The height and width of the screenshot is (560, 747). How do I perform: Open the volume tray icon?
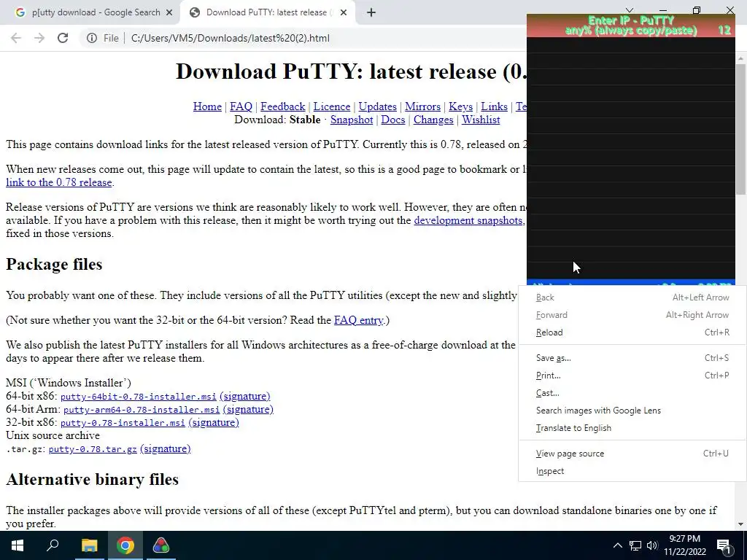pos(652,545)
